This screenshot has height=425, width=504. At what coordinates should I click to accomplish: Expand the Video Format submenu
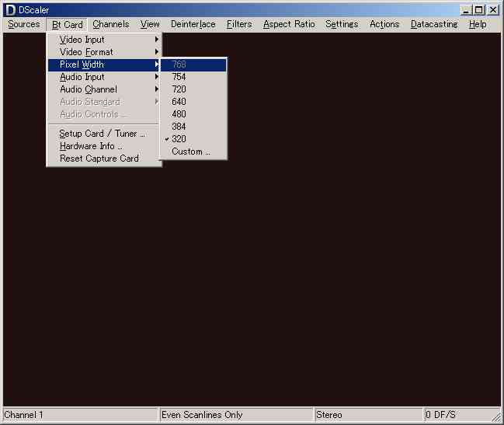click(x=104, y=52)
